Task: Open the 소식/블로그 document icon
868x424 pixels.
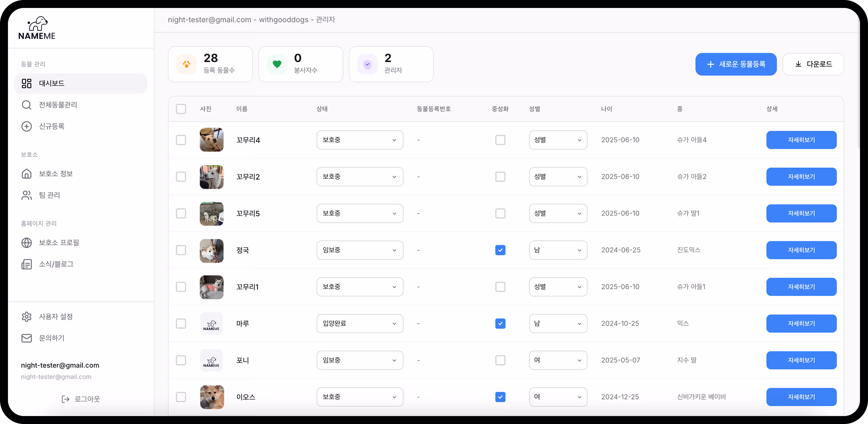Action: point(27,264)
